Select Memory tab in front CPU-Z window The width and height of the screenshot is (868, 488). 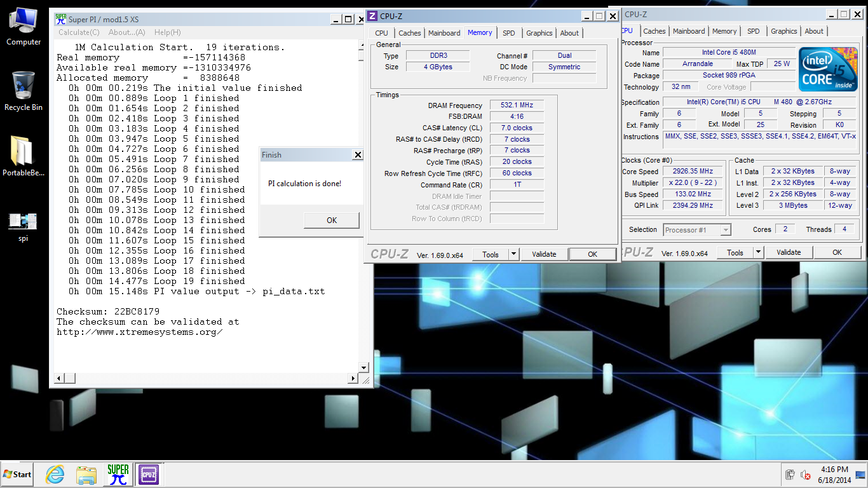click(480, 32)
